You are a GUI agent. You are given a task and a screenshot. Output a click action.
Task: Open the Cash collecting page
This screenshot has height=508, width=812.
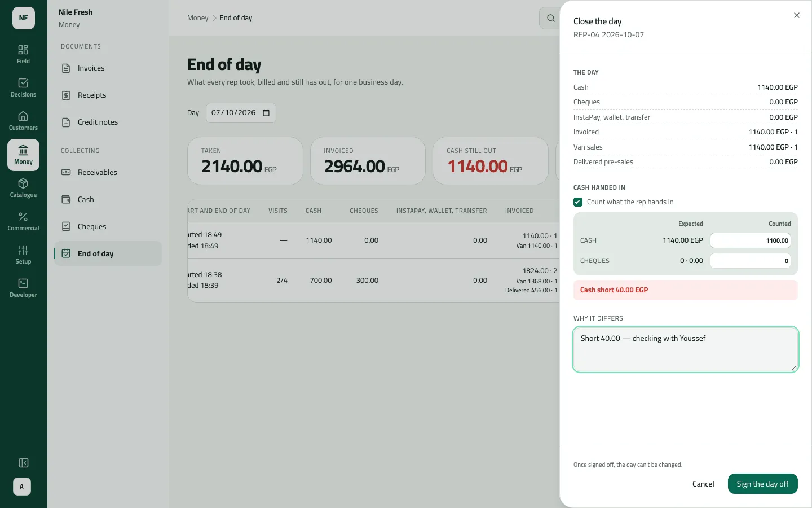click(108, 200)
